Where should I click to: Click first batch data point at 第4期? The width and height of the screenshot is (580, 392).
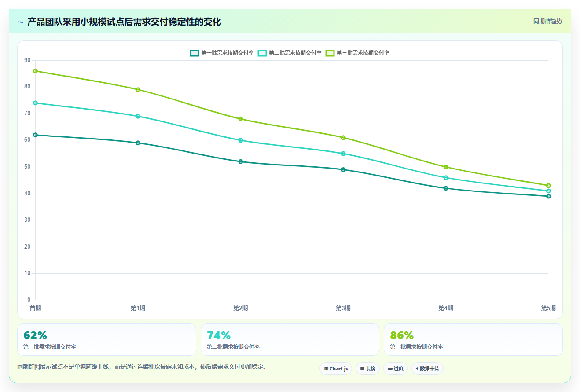(x=446, y=188)
